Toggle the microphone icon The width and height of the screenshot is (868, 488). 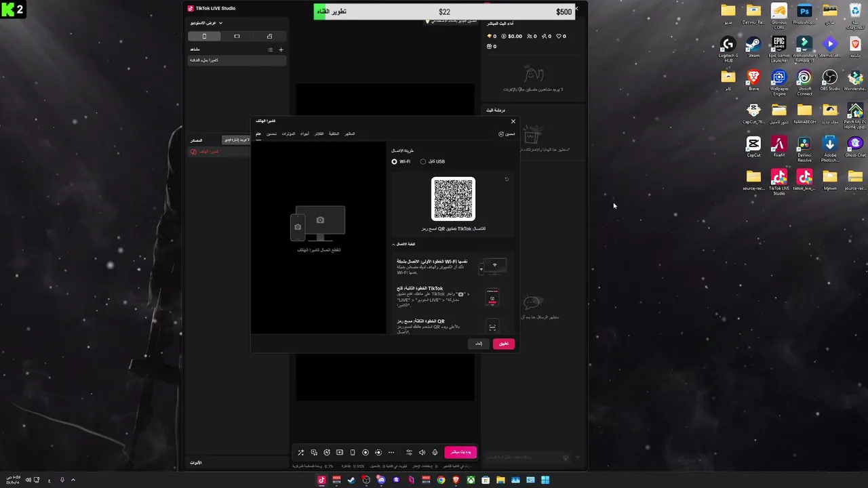[435, 453]
